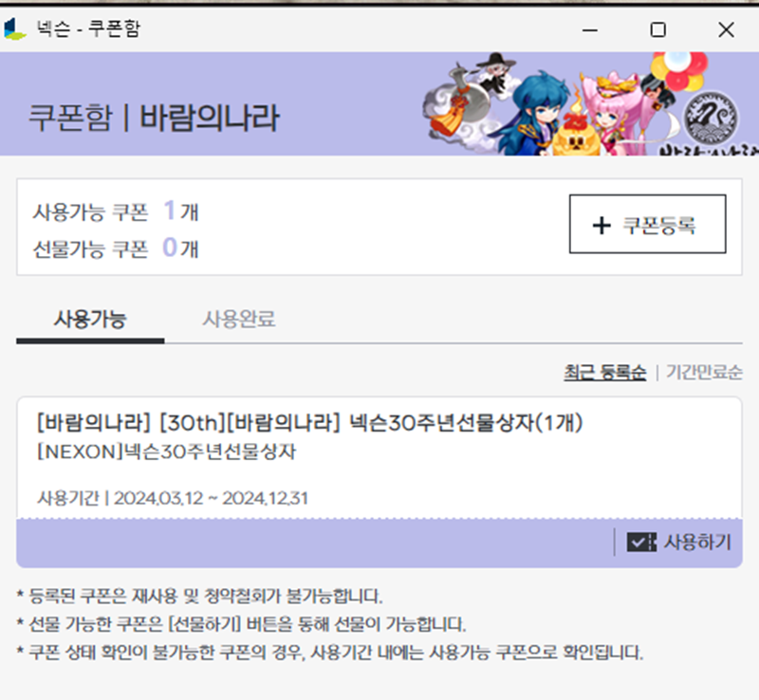
Task: Click the ticket checkmark icon beside 사용하기
Action: pos(641,542)
